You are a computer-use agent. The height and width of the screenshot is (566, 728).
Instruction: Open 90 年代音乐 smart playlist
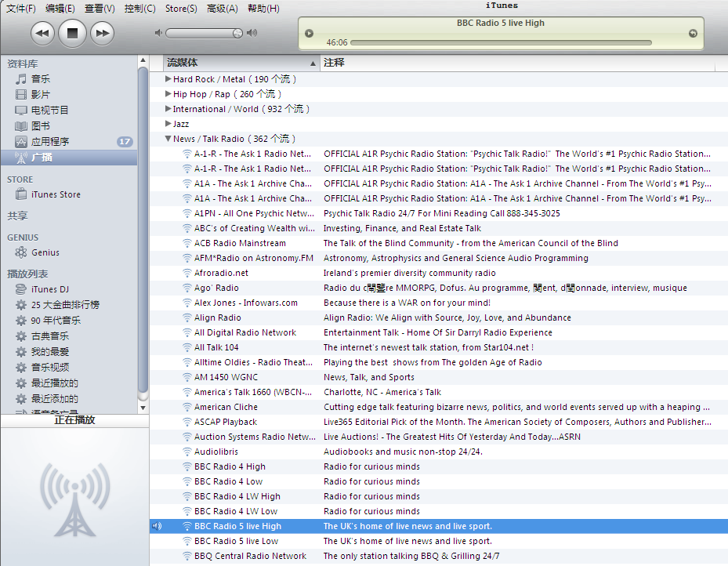(x=56, y=321)
